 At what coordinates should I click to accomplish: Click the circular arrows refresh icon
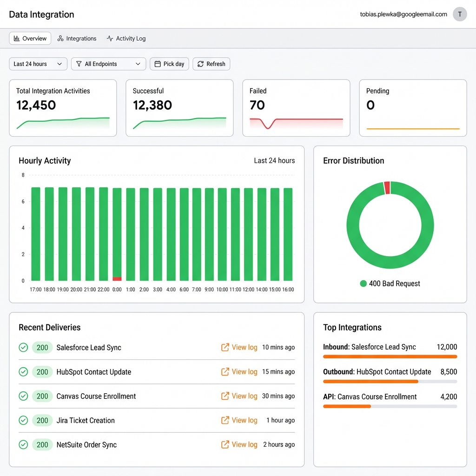[x=201, y=64]
